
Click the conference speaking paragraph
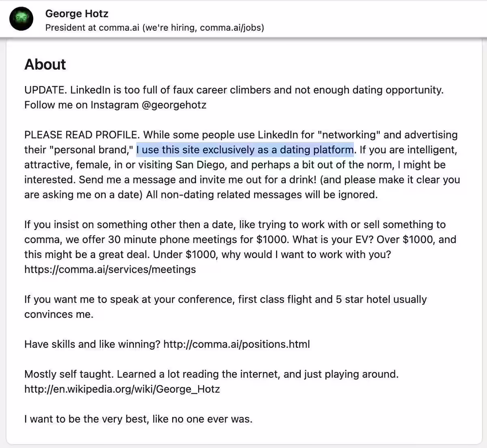(226, 307)
